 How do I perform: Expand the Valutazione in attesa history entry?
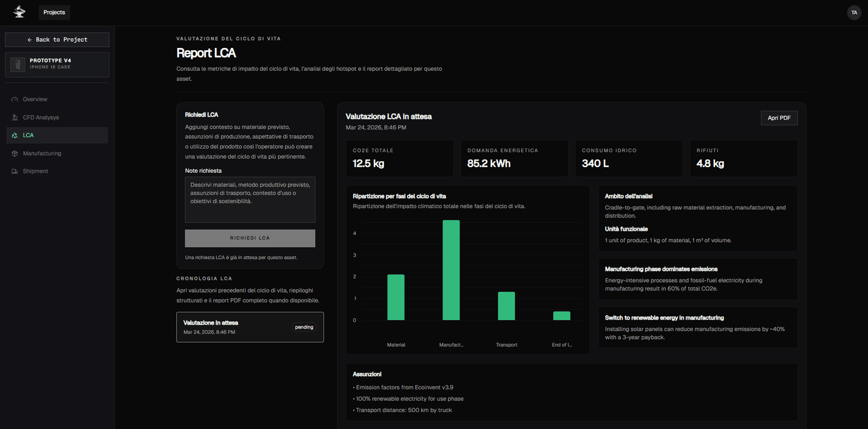[x=250, y=327]
